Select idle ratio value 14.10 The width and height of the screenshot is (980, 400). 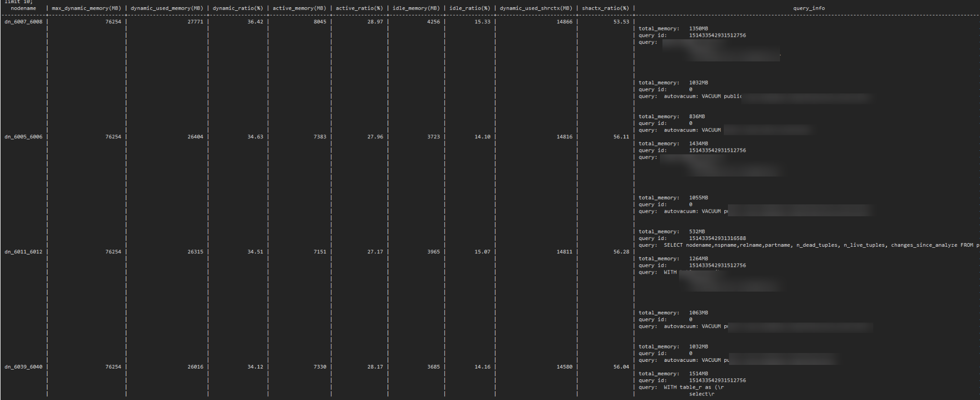click(483, 137)
